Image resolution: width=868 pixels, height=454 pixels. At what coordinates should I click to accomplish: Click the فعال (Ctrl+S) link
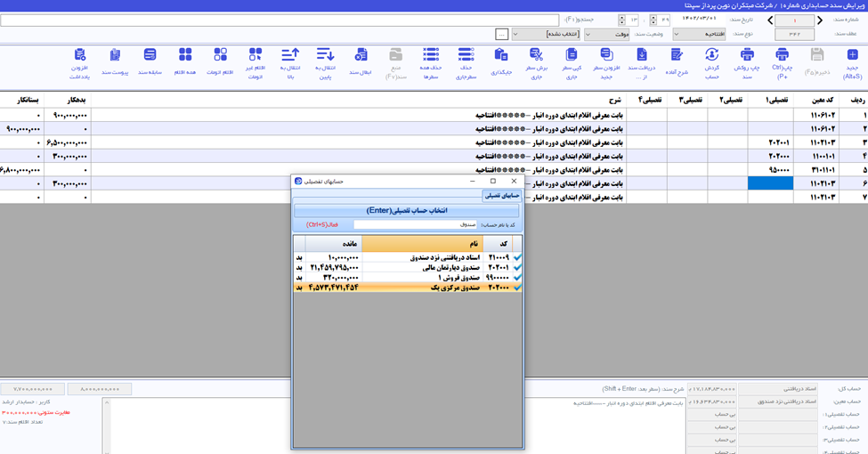322,225
